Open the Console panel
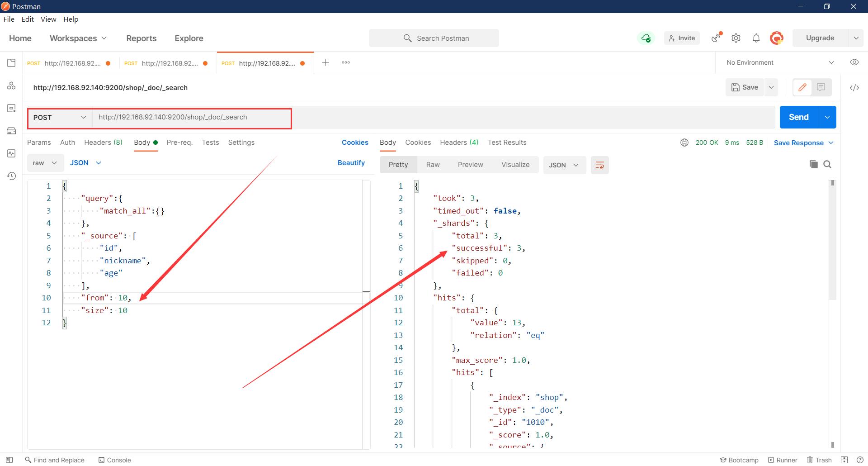Image resolution: width=868 pixels, height=466 pixels. (x=115, y=460)
